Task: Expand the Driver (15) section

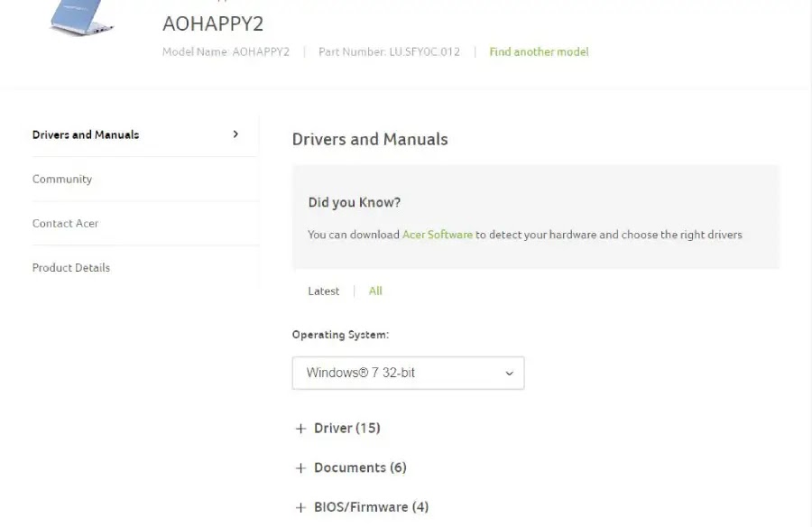Action: (338, 428)
